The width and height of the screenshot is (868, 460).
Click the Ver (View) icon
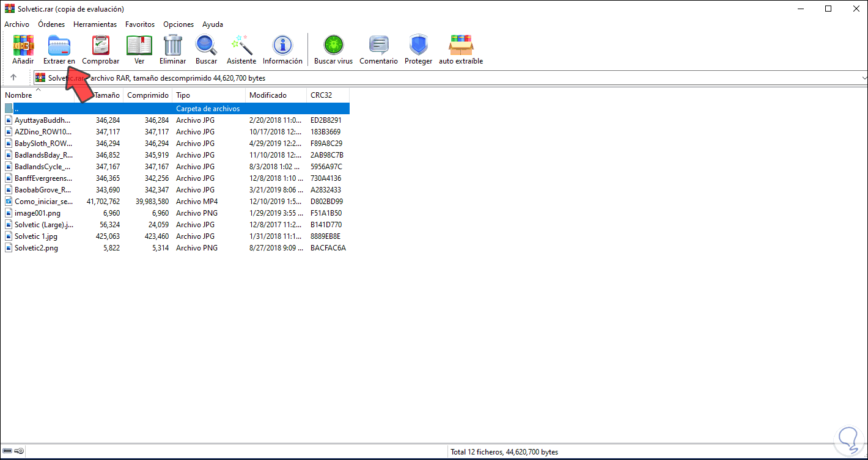click(x=139, y=49)
